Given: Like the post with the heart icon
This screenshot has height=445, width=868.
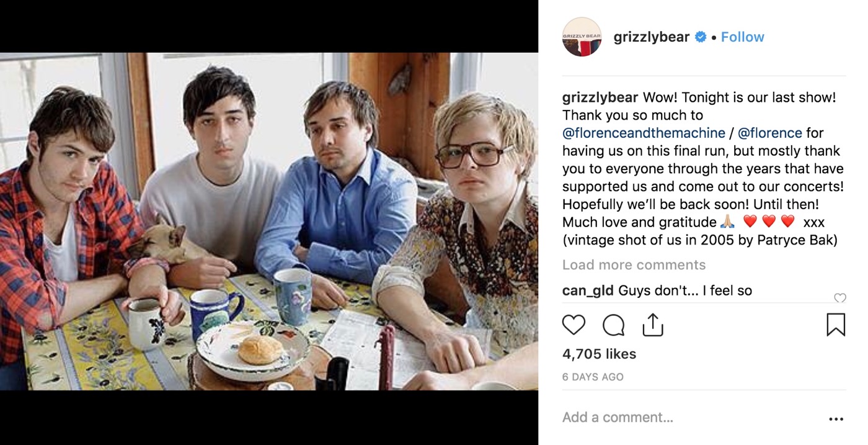Looking at the screenshot, I should click(573, 325).
